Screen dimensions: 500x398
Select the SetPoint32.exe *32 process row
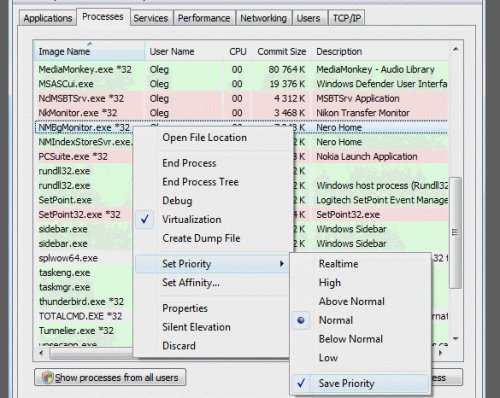tap(241, 214)
